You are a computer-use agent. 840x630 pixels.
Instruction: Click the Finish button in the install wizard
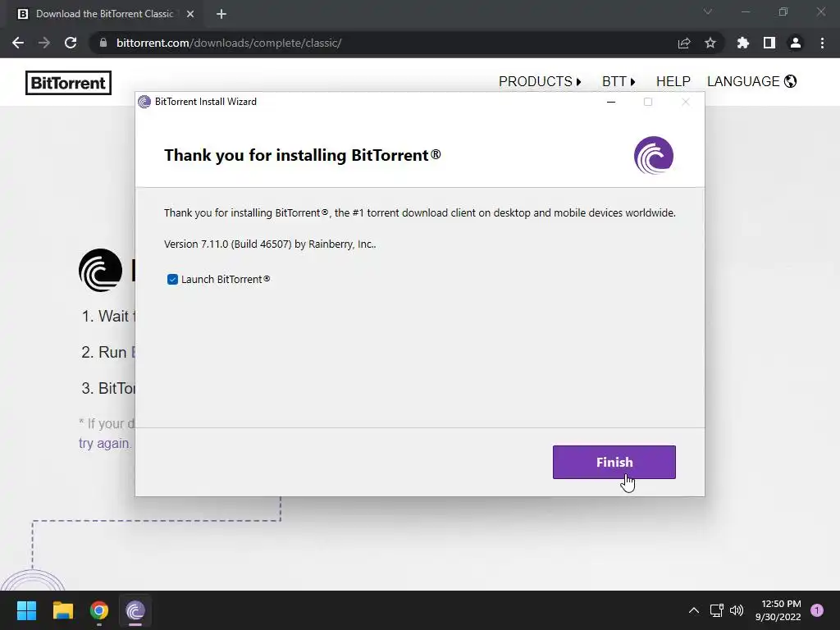pyautogui.click(x=614, y=462)
